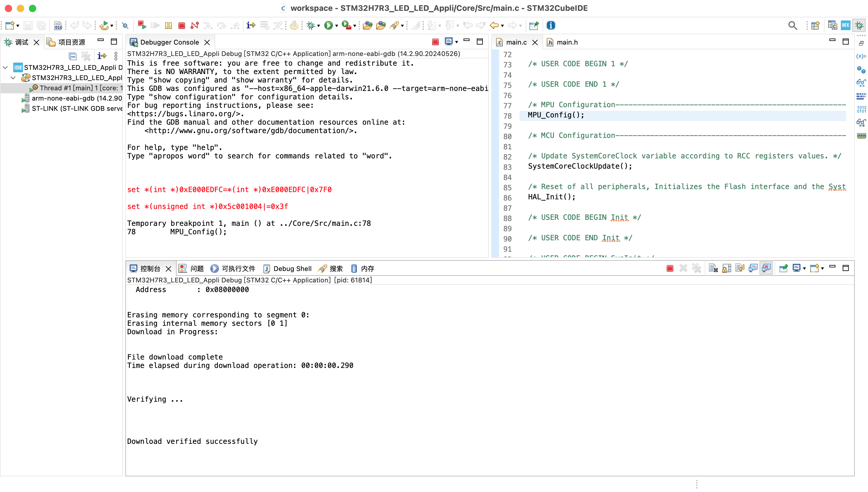Open the Registers 1010 icon in right sidebar
Image resolution: width=868 pixels, height=492 pixels.
(x=861, y=109)
